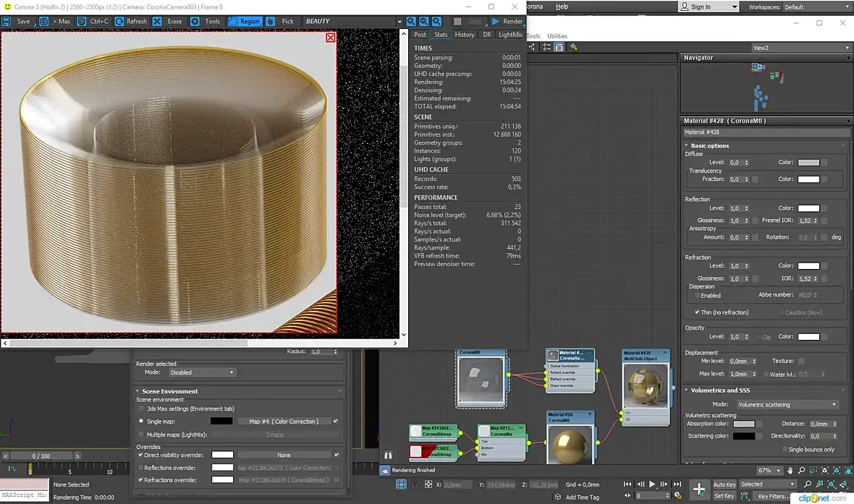Click the Map #4 Color Correction button
854x504 pixels.
284,421
